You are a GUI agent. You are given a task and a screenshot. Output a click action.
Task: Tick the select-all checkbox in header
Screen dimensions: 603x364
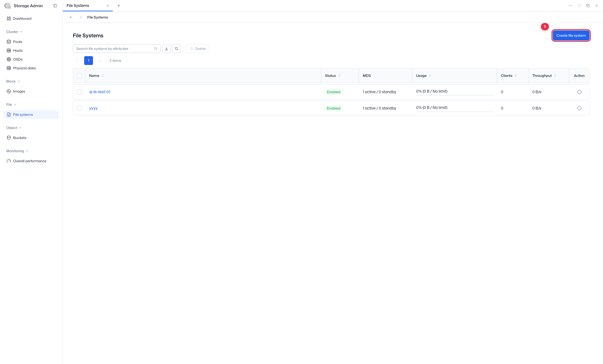(79, 76)
